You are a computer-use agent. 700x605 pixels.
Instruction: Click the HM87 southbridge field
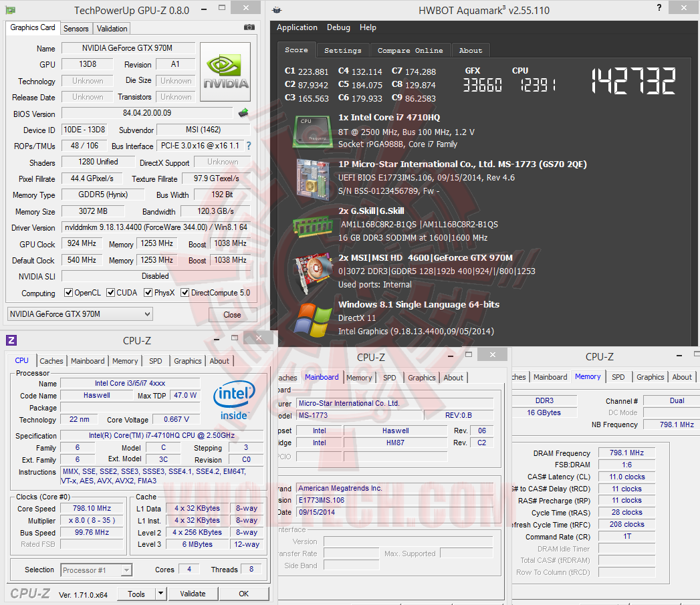coord(395,443)
